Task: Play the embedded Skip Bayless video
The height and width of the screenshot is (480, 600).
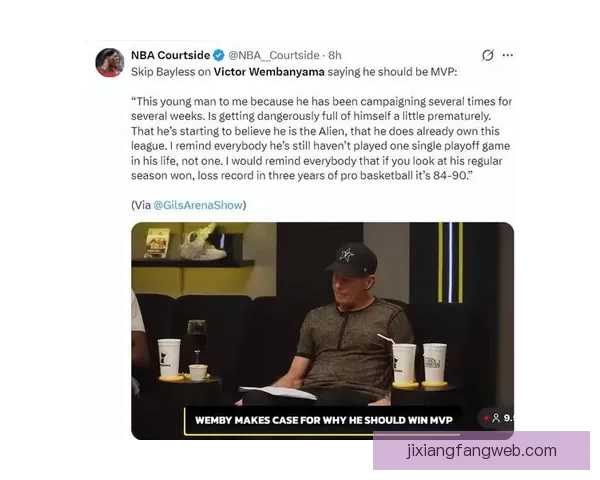Action: [323, 331]
